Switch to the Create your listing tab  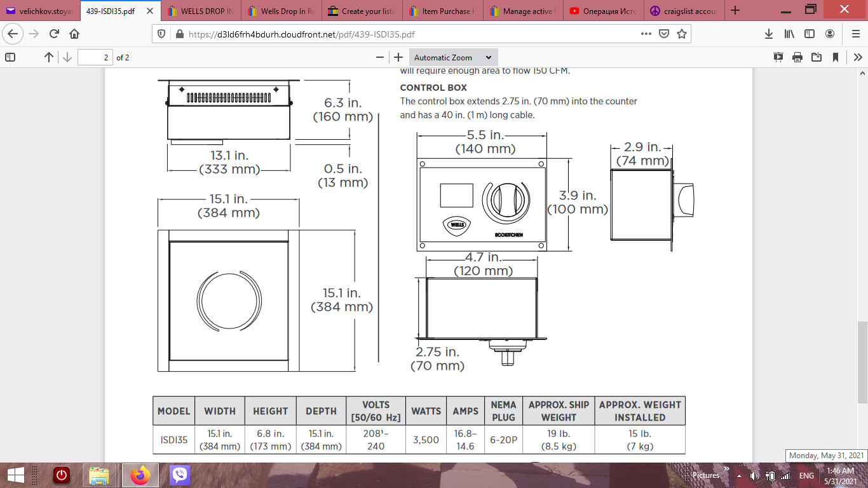[362, 11]
